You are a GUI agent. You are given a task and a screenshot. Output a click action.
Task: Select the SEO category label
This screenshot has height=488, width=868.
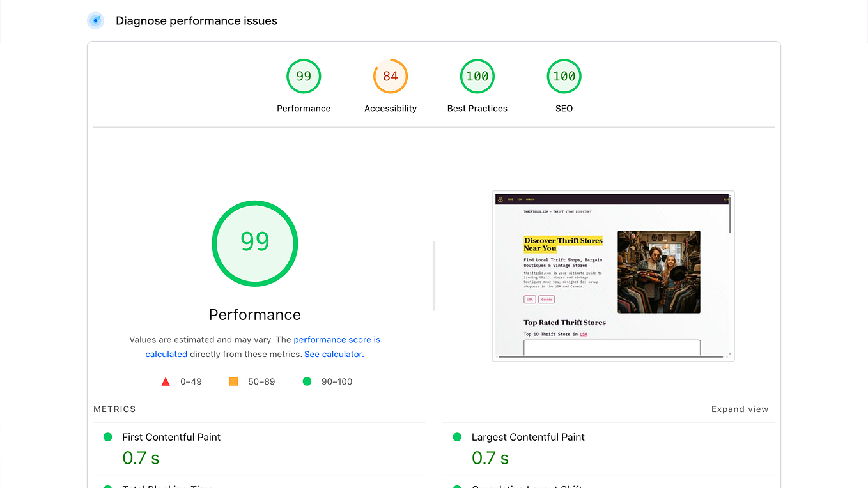point(564,108)
